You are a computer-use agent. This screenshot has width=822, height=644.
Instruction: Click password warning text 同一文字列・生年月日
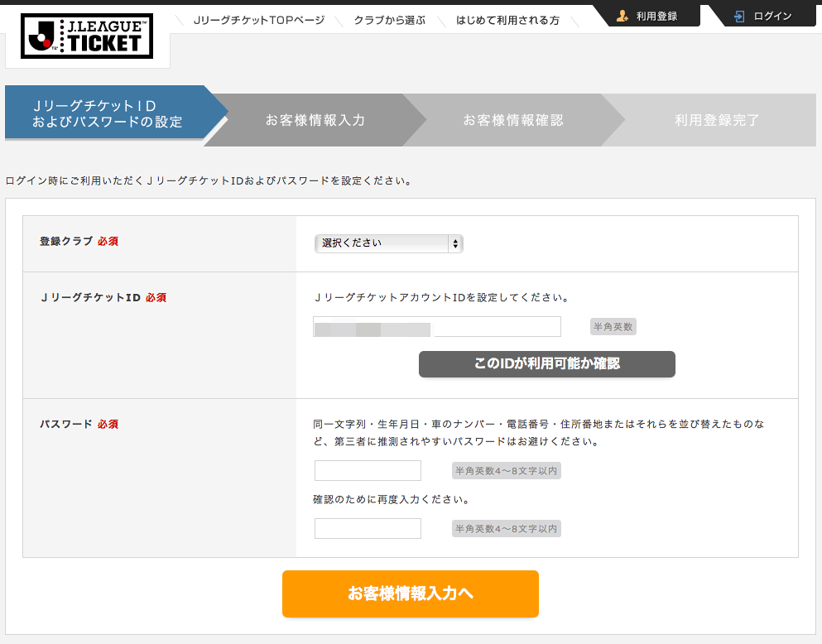click(x=539, y=433)
